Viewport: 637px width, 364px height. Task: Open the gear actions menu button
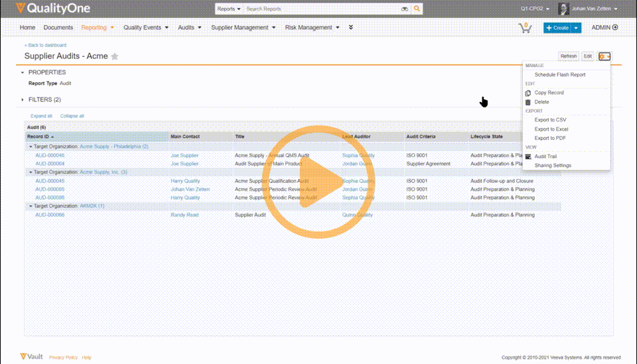click(604, 56)
